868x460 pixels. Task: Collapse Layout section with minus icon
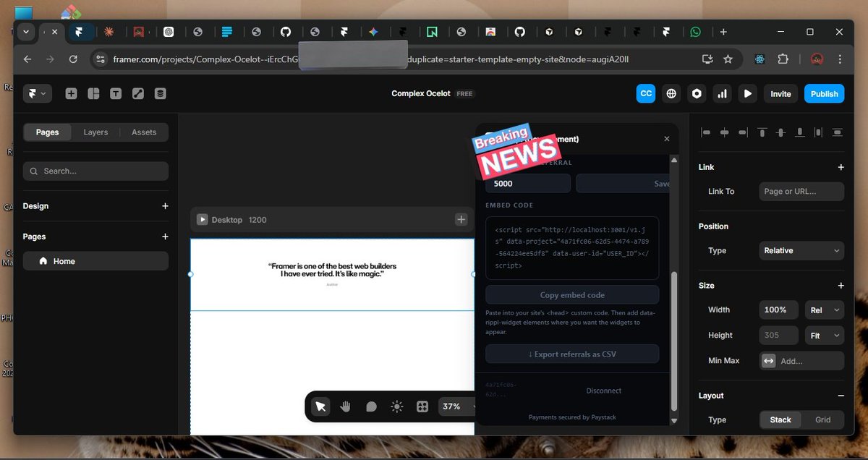tap(841, 396)
